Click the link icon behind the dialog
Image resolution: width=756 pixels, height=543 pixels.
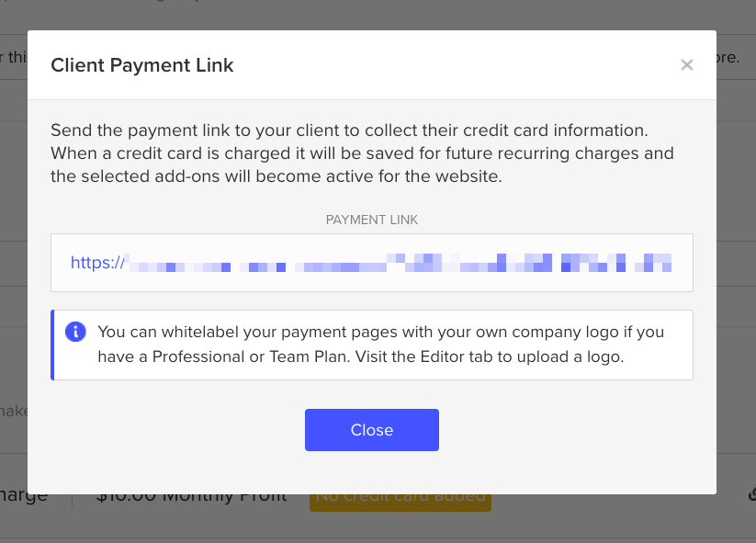(751, 494)
